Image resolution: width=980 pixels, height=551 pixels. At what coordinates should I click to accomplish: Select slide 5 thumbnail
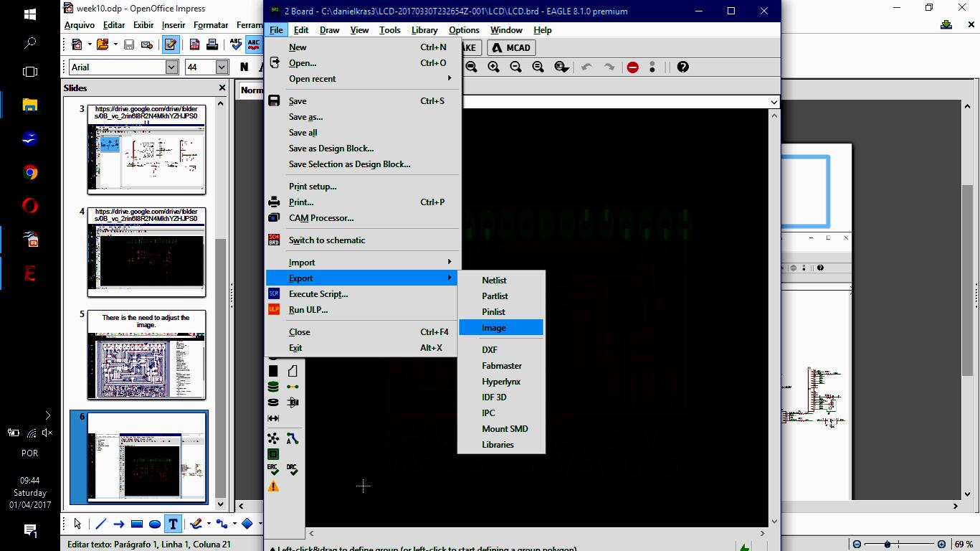click(x=146, y=355)
